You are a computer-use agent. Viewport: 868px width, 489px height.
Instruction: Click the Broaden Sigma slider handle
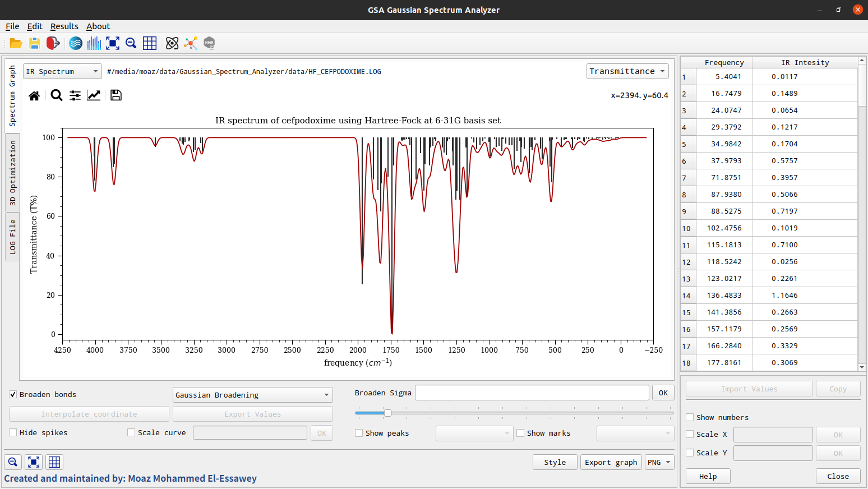coord(387,413)
